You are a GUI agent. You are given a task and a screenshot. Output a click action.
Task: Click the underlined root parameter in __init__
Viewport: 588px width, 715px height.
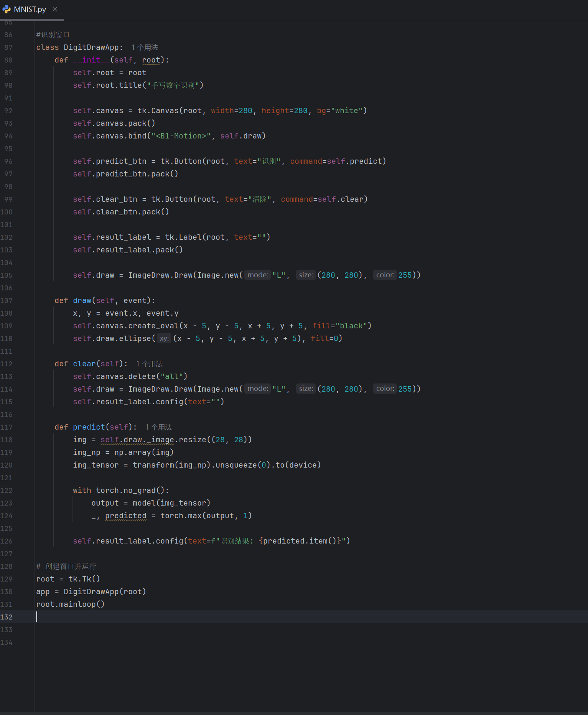(x=151, y=60)
